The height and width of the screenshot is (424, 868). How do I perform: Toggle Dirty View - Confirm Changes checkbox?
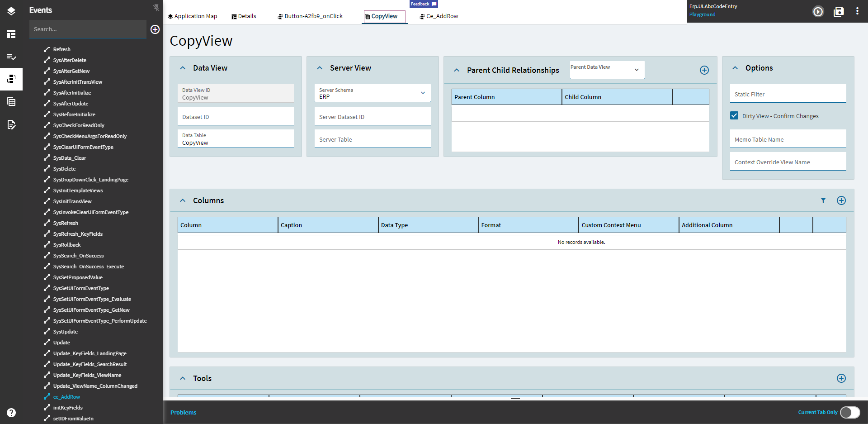[x=734, y=116]
